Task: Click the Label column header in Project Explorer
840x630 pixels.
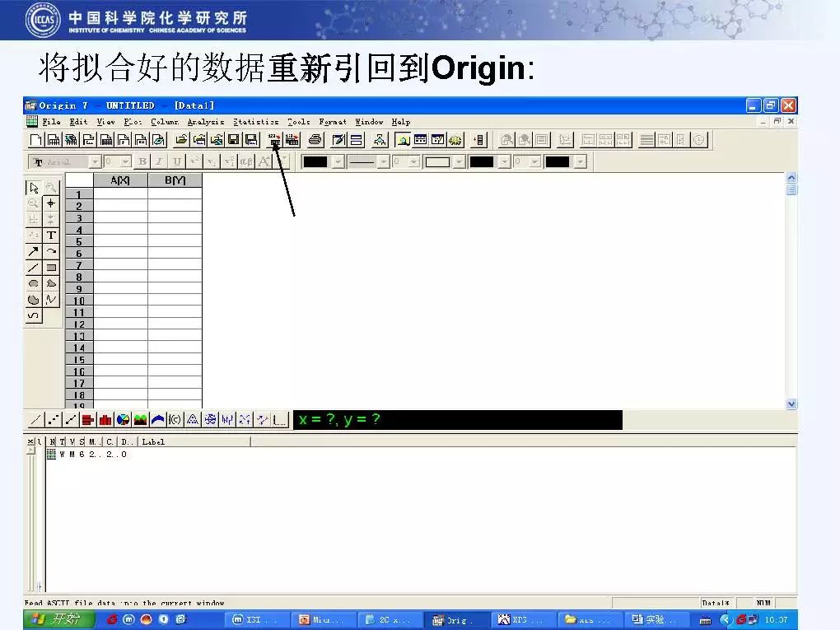Action: [x=194, y=442]
